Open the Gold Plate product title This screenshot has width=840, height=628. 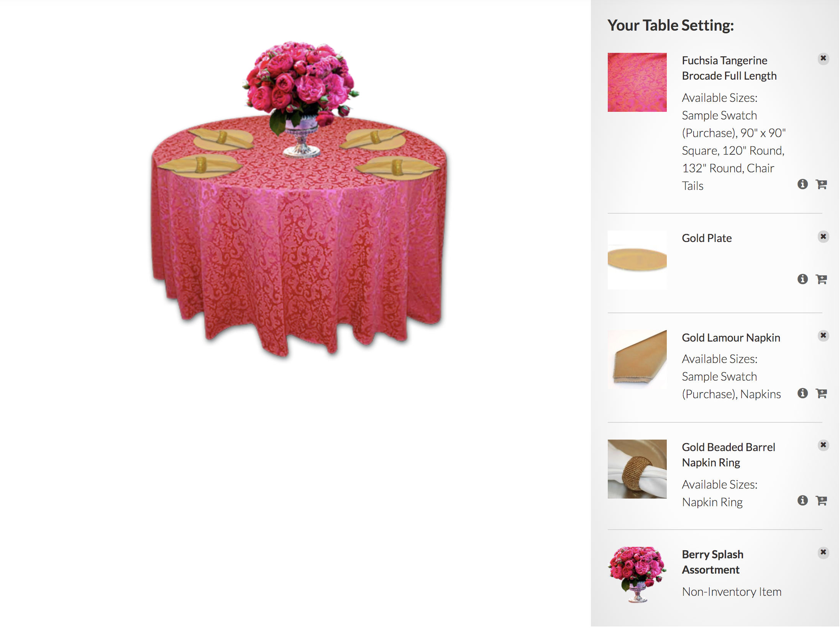click(x=707, y=238)
